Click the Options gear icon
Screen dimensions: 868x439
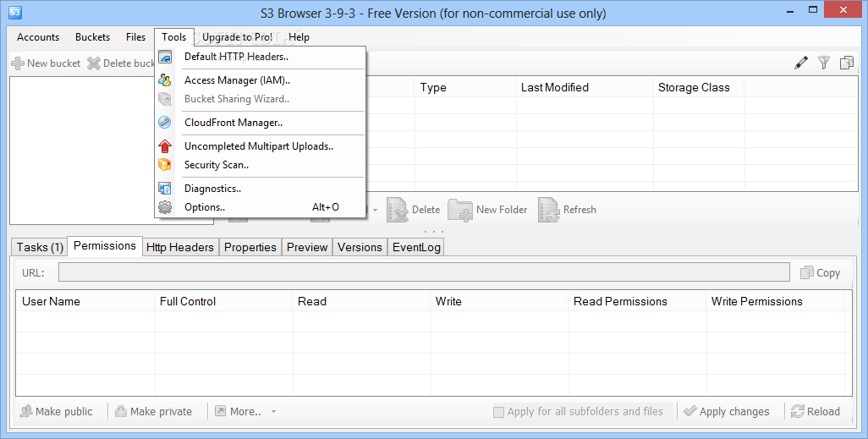coord(165,207)
